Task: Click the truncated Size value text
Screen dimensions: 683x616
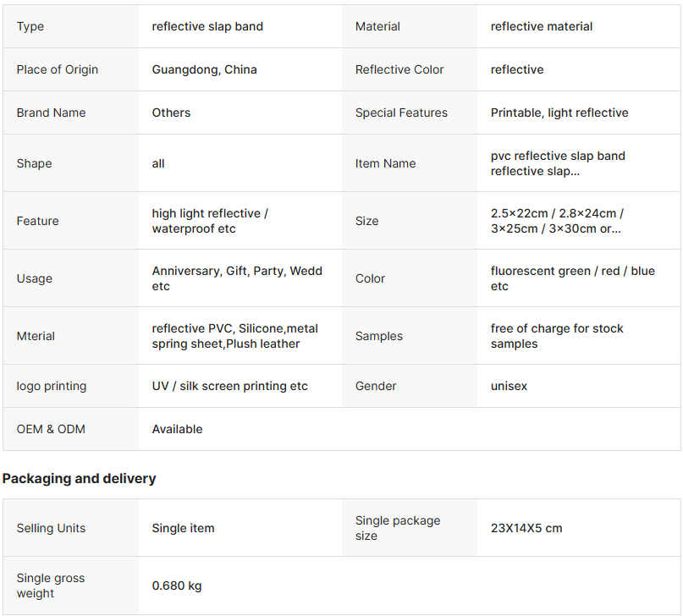Action: click(x=557, y=221)
